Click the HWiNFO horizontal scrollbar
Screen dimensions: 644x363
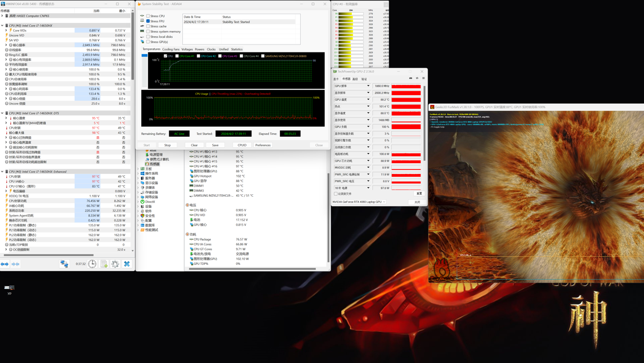click(48, 255)
